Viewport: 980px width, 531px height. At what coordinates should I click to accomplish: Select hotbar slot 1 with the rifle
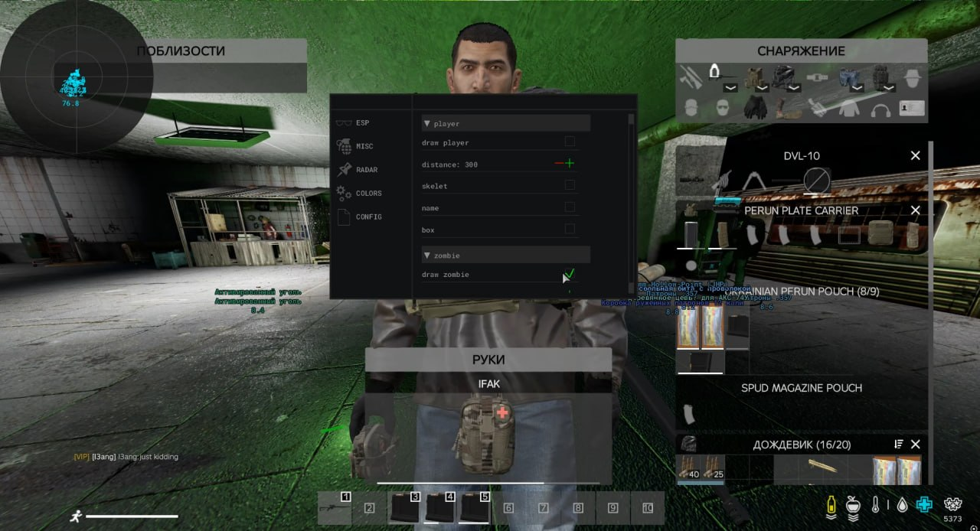(335, 507)
